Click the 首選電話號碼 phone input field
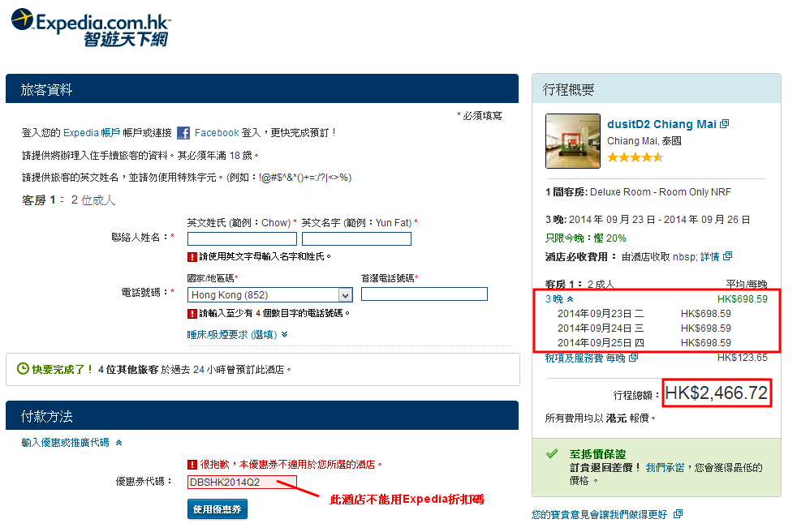 tap(424, 294)
